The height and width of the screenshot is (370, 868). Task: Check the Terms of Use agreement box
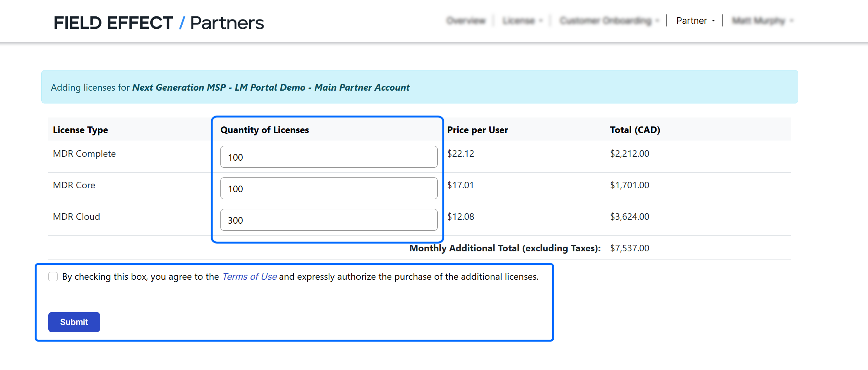pos(53,277)
